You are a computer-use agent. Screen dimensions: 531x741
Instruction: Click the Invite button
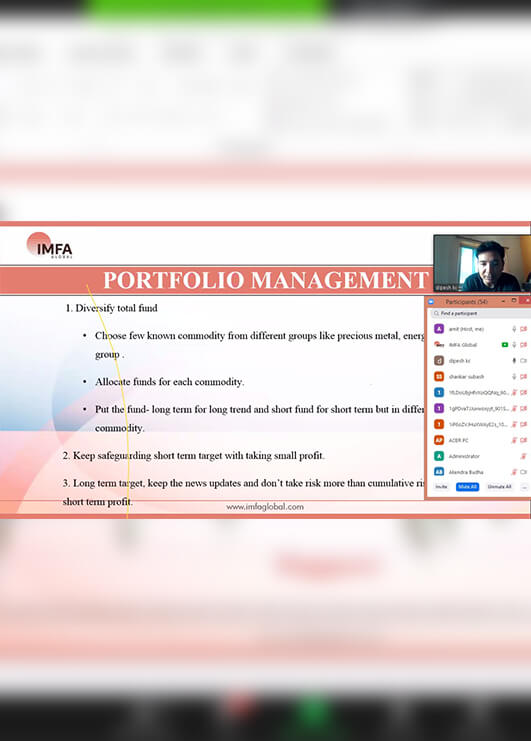click(441, 487)
